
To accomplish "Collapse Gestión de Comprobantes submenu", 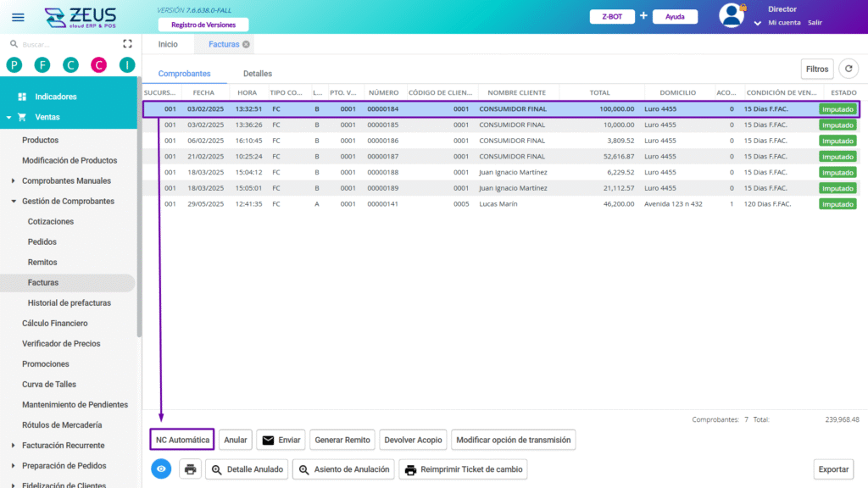I will 14,202.
